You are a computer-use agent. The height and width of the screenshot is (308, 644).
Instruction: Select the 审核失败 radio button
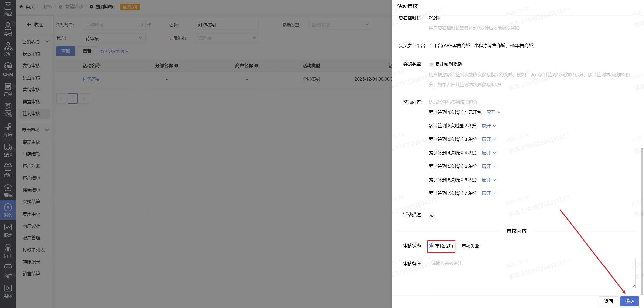pos(458,246)
